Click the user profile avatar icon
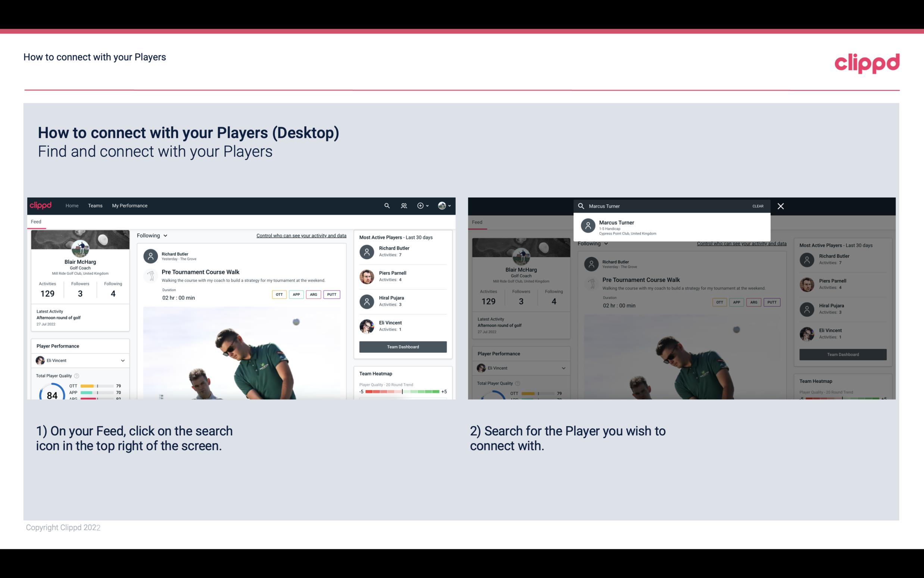The image size is (924, 578). tap(442, 205)
